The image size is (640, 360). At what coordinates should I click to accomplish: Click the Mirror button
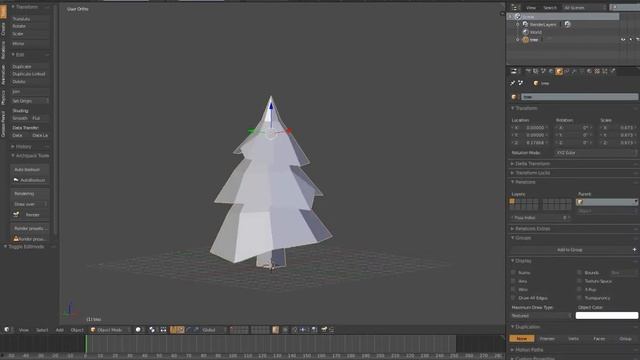[30, 44]
